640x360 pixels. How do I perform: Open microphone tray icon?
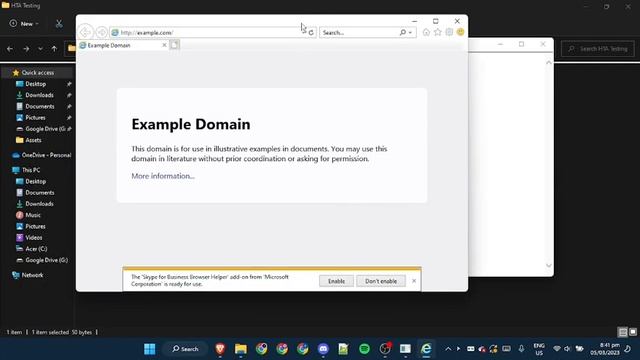[521, 349]
